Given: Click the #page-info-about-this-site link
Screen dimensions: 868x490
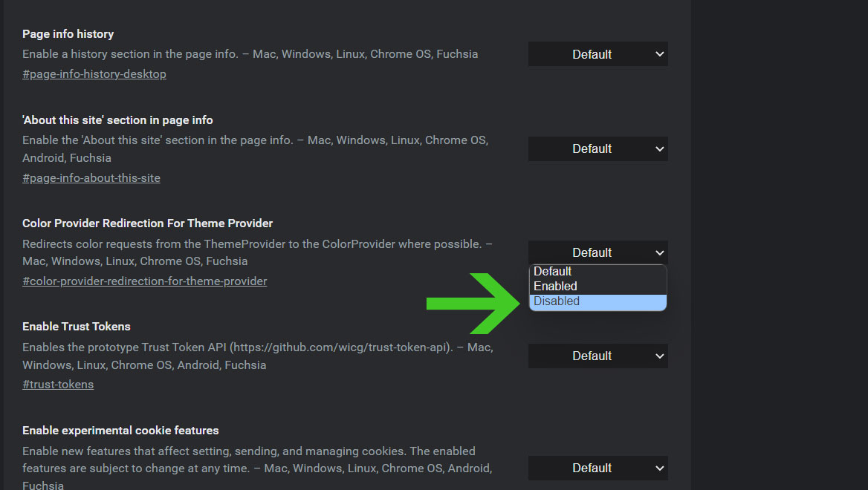Looking at the screenshot, I should tap(91, 178).
